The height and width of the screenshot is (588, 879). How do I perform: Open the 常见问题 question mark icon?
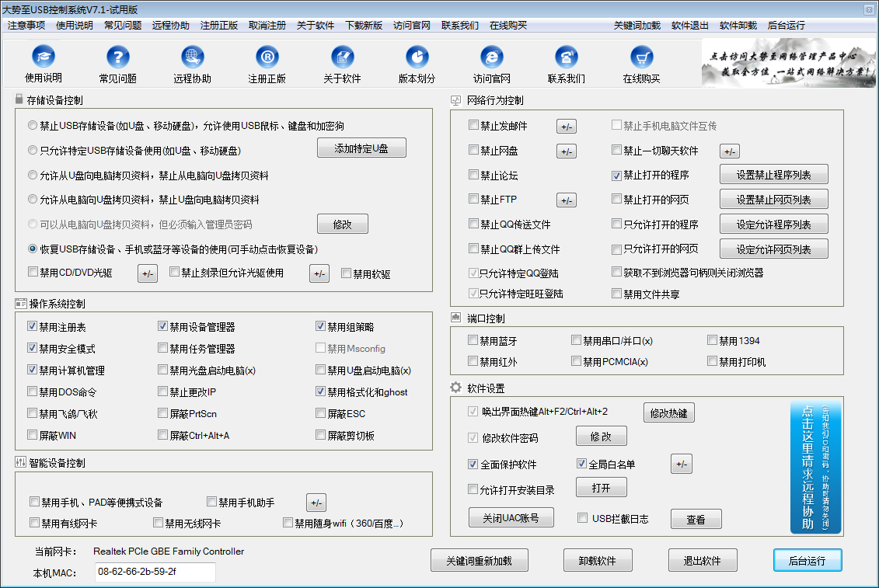[x=117, y=57]
